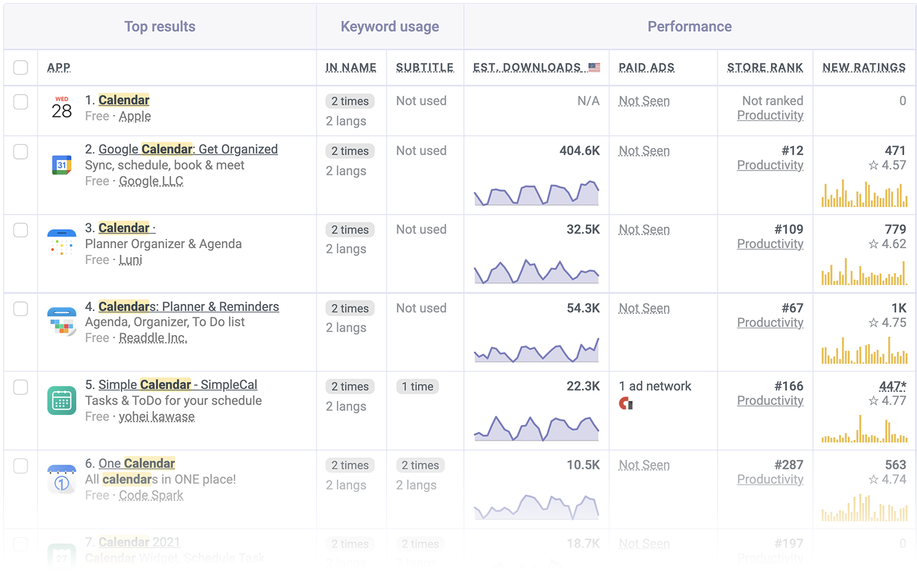The image size is (917, 588).
Task: Click the 447* new ratings value
Action: click(893, 386)
